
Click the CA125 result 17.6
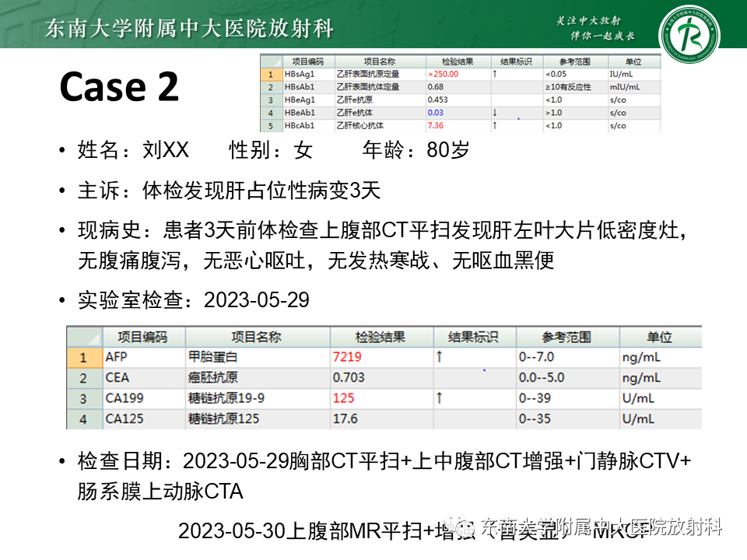[345, 419]
